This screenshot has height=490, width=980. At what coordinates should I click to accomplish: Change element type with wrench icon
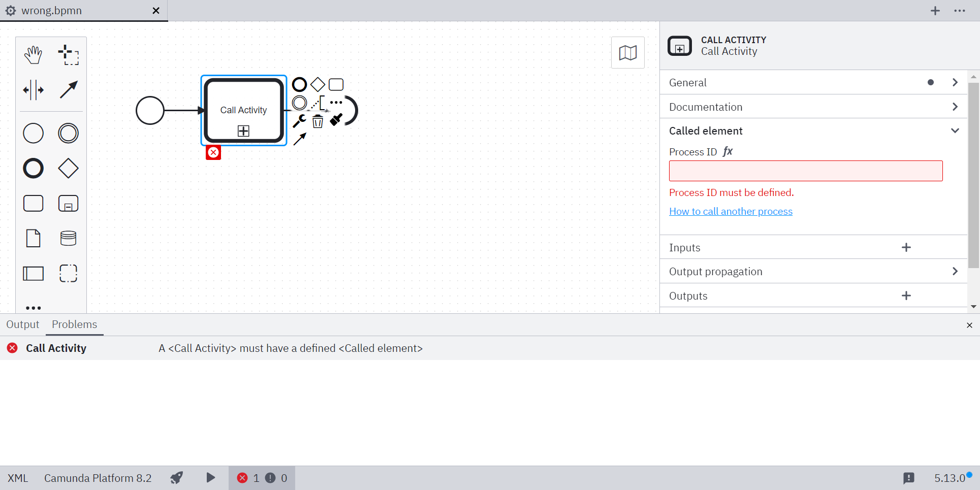coord(300,121)
